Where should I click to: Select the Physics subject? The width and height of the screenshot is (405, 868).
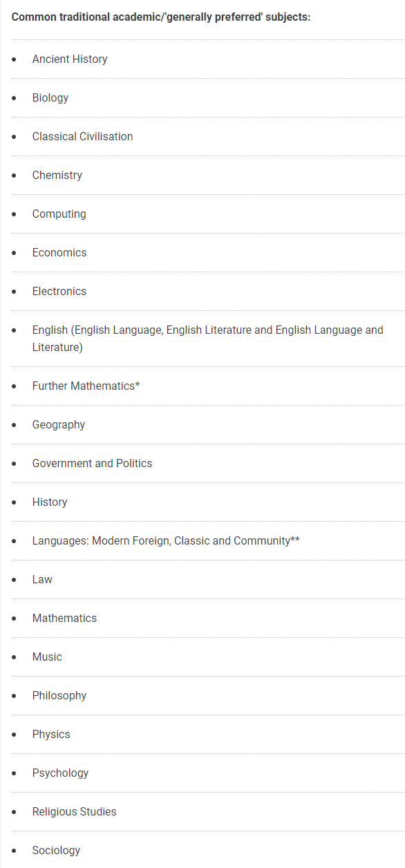pos(51,734)
